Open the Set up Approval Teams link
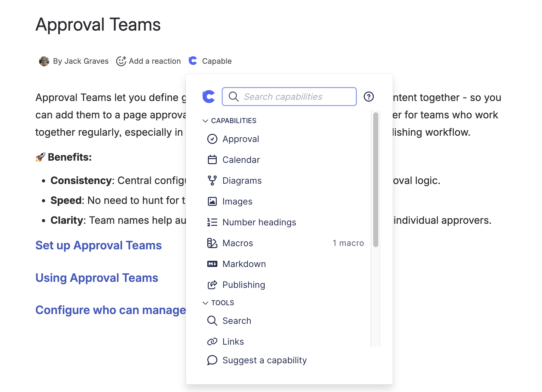The image size is (542, 392). pyautogui.click(x=98, y=245)
